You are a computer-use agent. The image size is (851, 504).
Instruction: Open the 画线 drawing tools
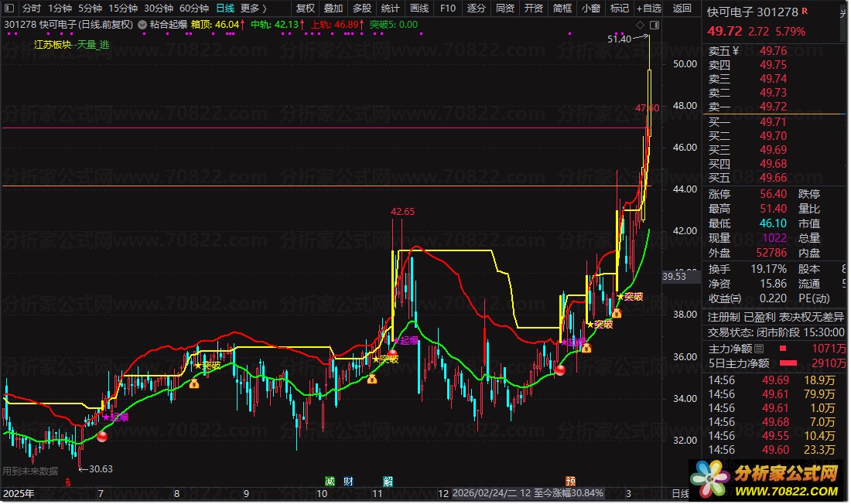[x=419, y=9]
